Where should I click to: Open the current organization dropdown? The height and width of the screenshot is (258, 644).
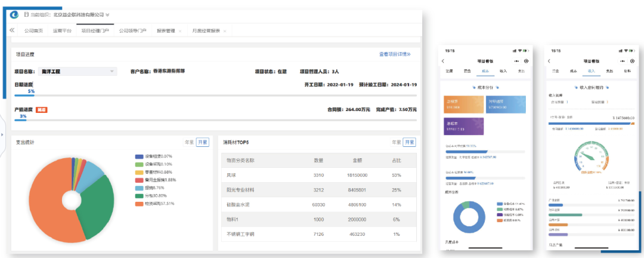108,14
